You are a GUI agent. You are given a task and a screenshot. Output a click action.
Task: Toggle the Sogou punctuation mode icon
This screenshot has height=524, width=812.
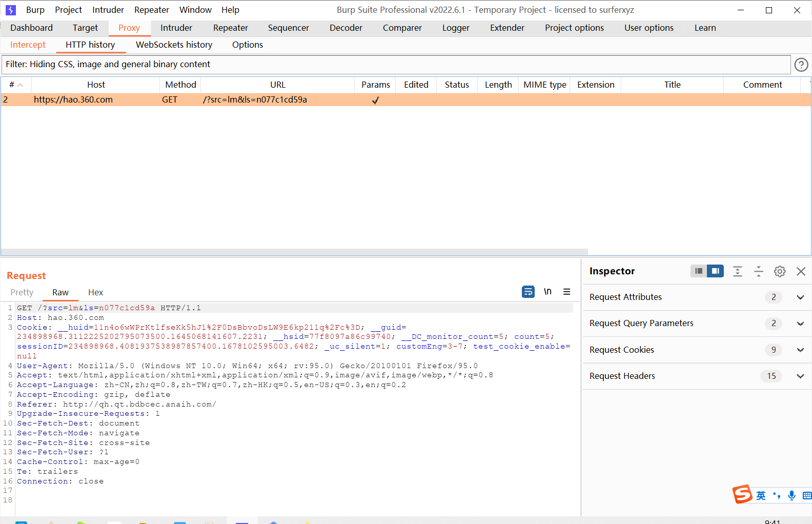pos(777,495)
